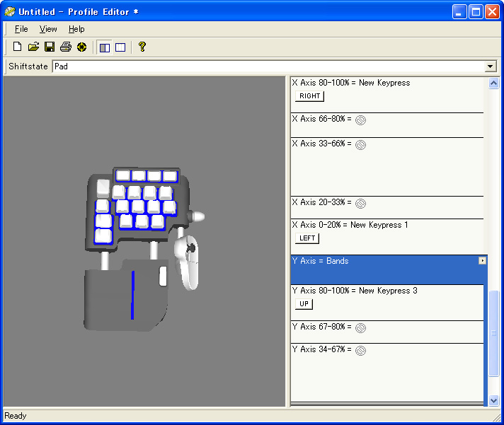Click the joystick hat on the 3D model
The width and height of the screenshot is (504, 425).
[x=192, y=248]
